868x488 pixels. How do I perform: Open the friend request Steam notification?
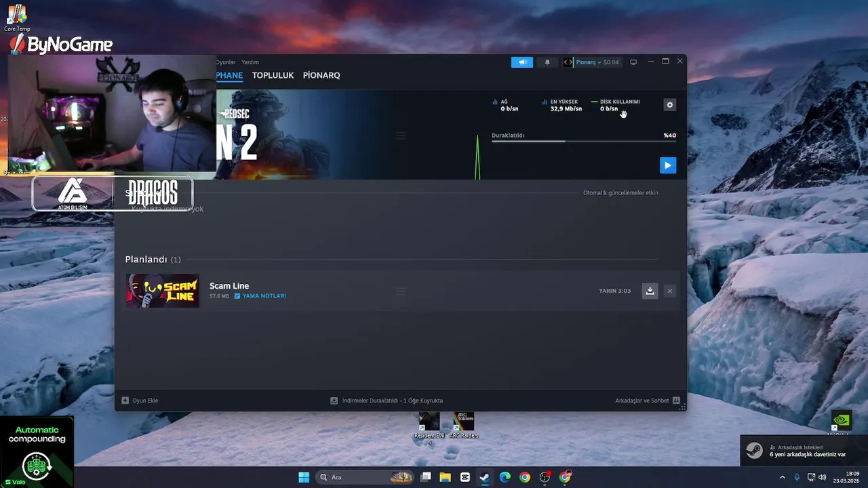(804, 451)
